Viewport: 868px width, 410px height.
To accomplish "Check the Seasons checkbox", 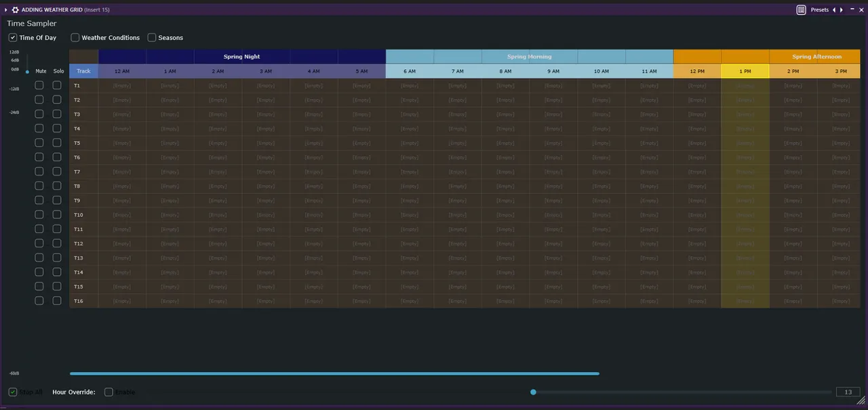I will 152,37.
